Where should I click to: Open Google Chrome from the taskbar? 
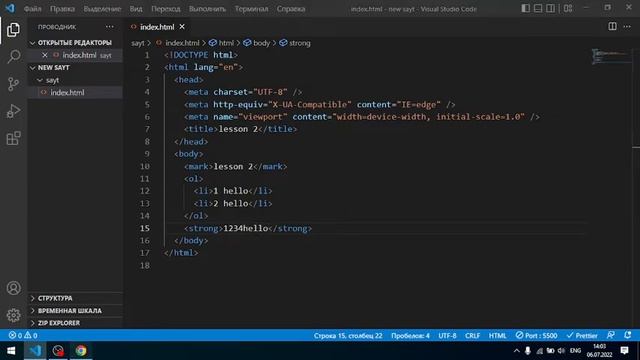(81, 351)
